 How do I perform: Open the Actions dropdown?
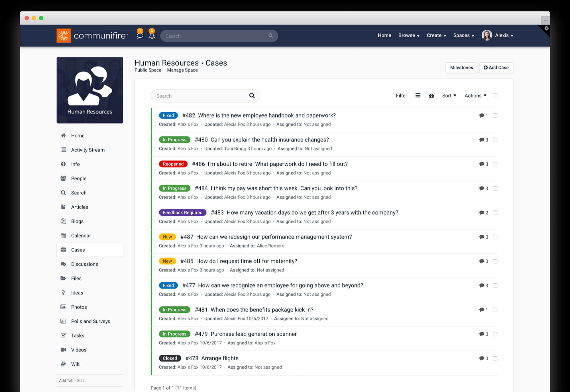coord(475,96)
